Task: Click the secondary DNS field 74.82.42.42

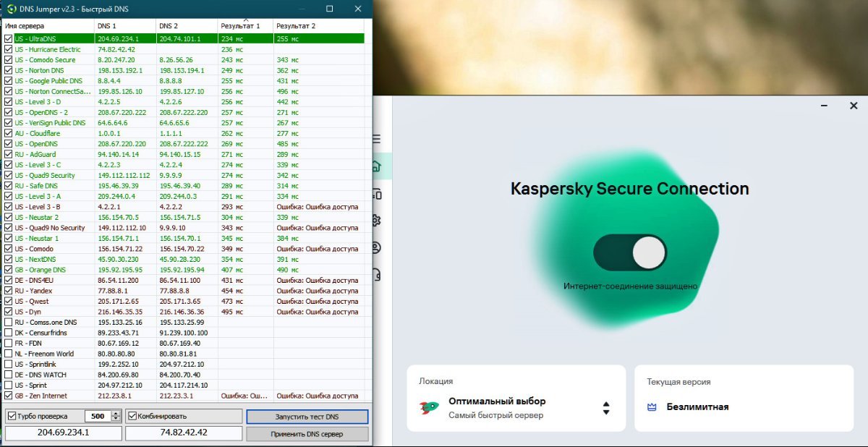Action: [x=183, y=433]
